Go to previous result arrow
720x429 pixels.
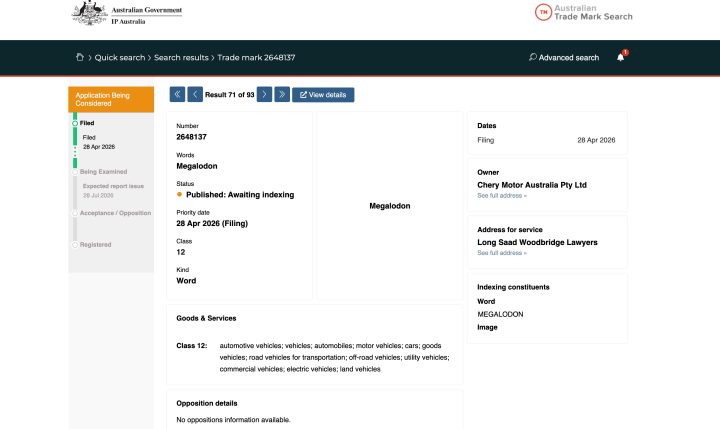pos(195,95)
